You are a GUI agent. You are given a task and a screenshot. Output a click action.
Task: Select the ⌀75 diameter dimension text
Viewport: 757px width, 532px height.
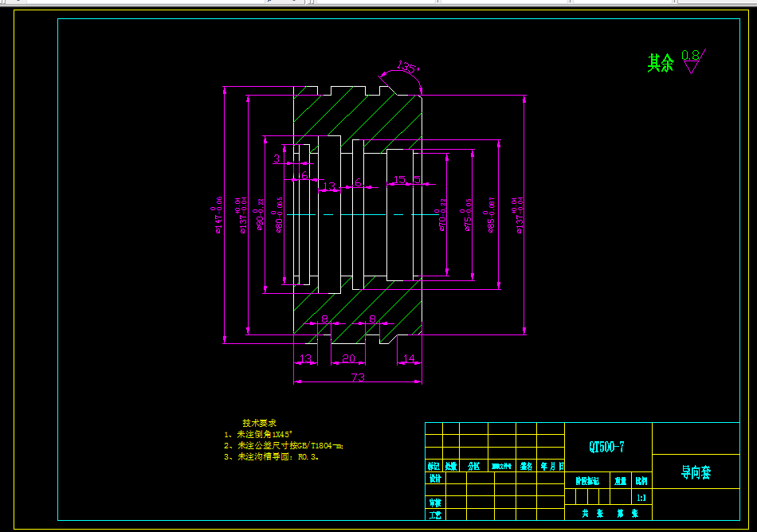pos(466,215)
